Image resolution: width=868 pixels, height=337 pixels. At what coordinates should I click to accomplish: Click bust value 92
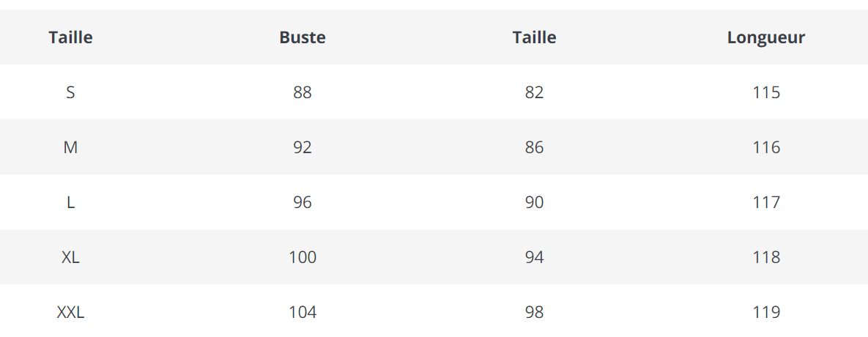303,147
